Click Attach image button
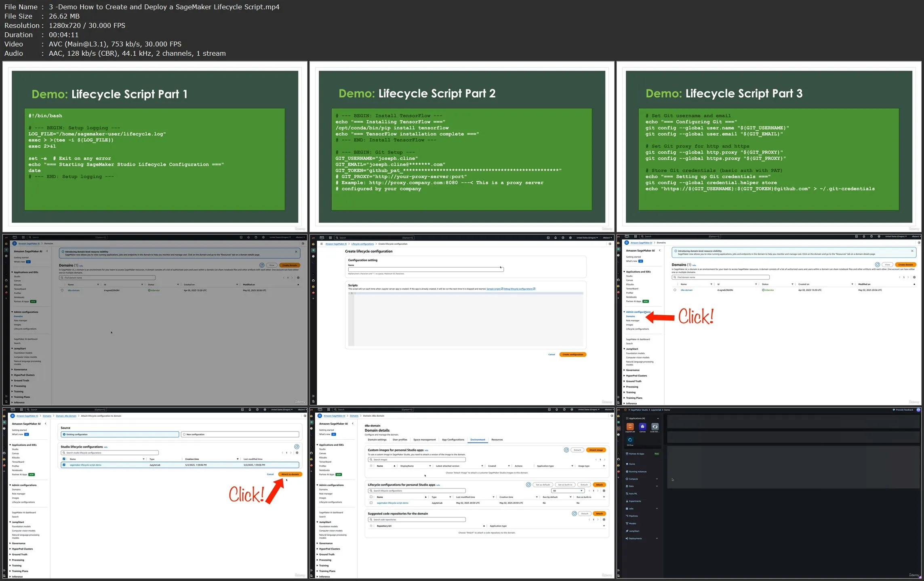This screenshot has width=924, height=581. click(x=596, y=450)
